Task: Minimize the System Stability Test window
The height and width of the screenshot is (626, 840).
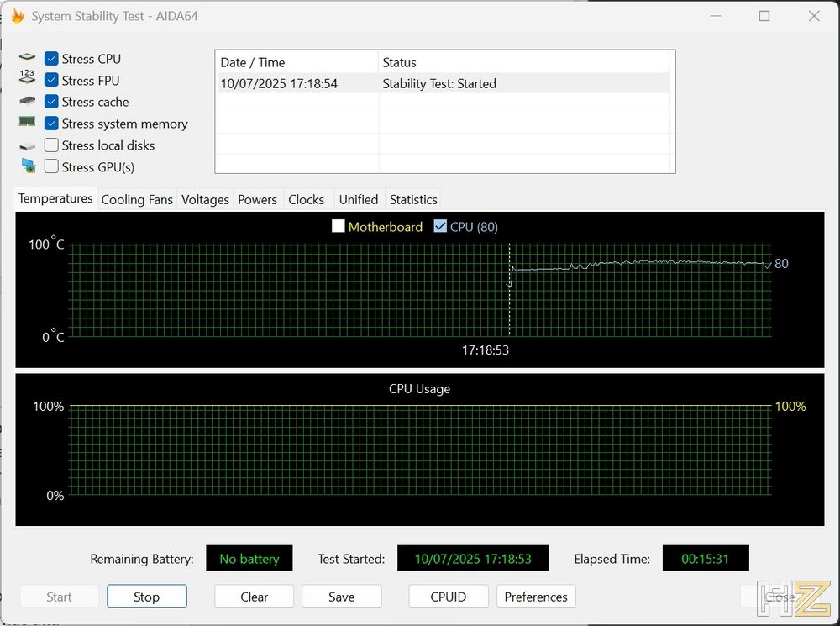Action: (x=715, y=16)
